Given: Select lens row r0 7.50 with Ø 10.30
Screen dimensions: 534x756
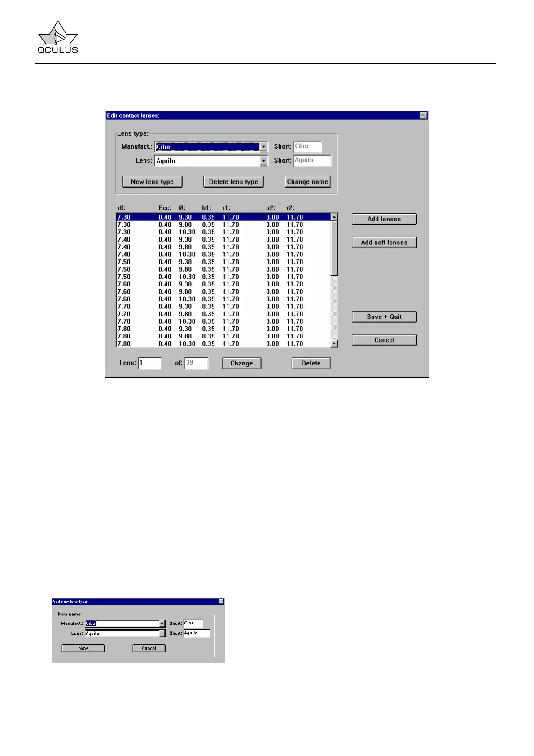Looking at the screenshot, I should coord(223,277).
